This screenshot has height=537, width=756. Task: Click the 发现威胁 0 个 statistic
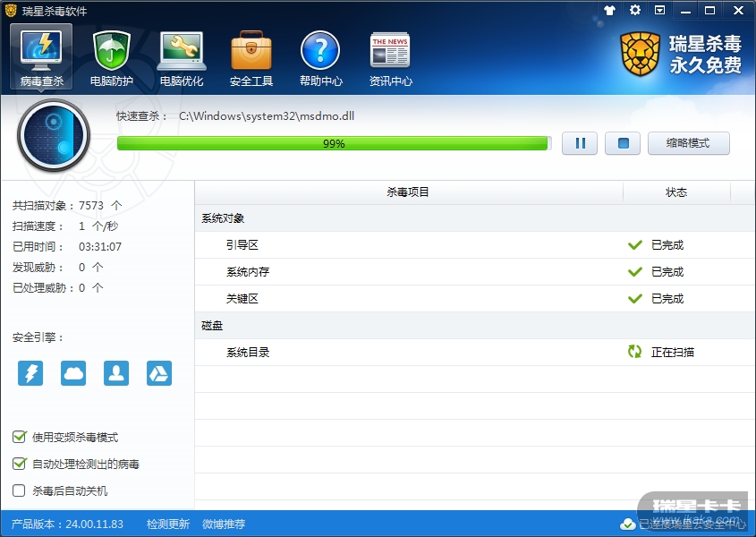[58, 268]
